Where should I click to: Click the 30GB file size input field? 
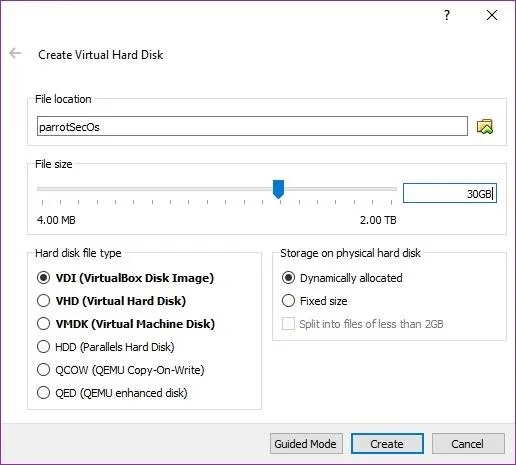pyautogui.click(x=450, y=193)
